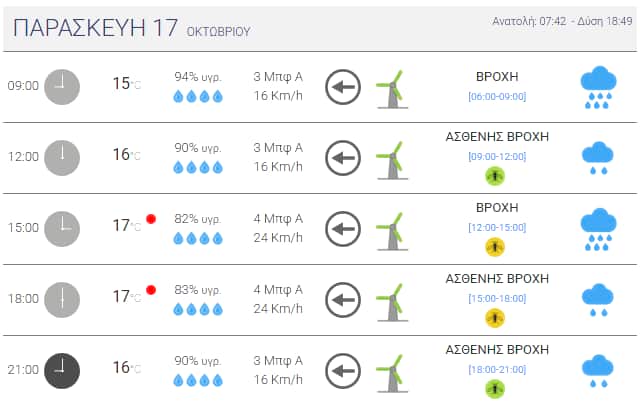The height and width of the screenshot is (403, 640).
Task: Click the wind direction arrow at 15:00
Action: point(343,228)
